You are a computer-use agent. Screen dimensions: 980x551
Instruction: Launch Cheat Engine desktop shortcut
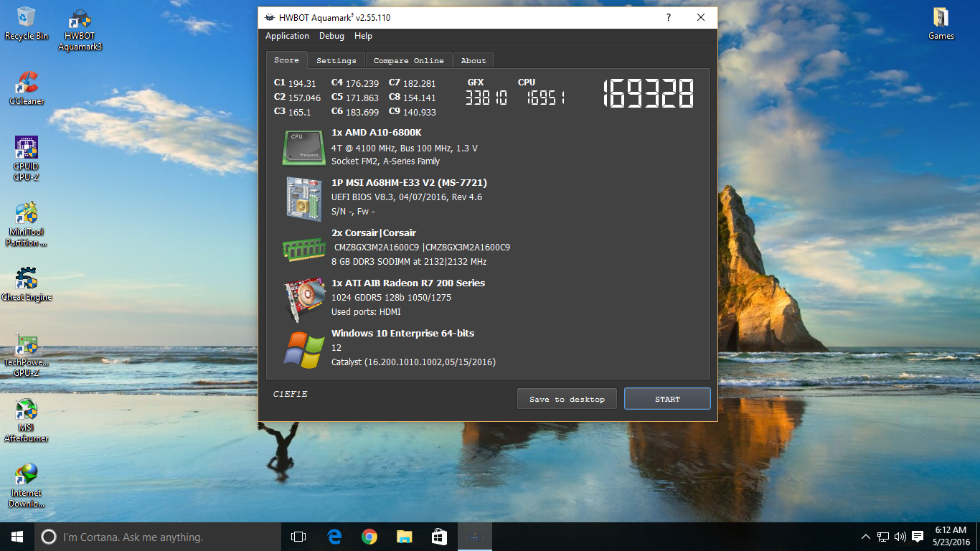coord(27,284)
